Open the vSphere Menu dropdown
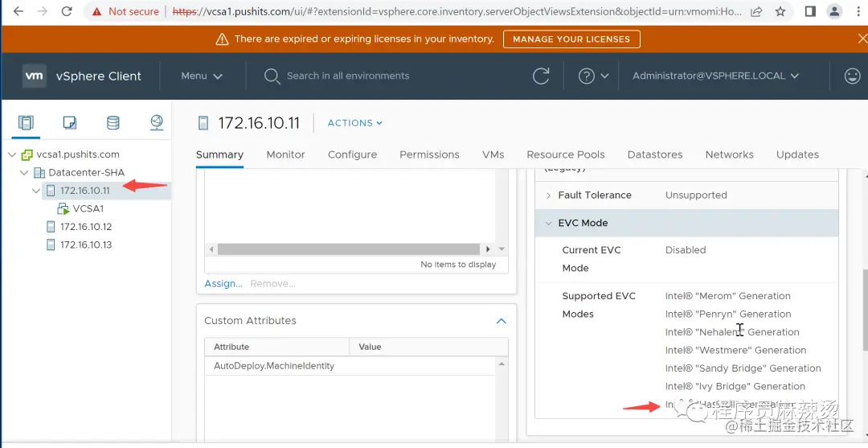Image resolution: width=868 pixels, height=448 pixels. [202, 76]
